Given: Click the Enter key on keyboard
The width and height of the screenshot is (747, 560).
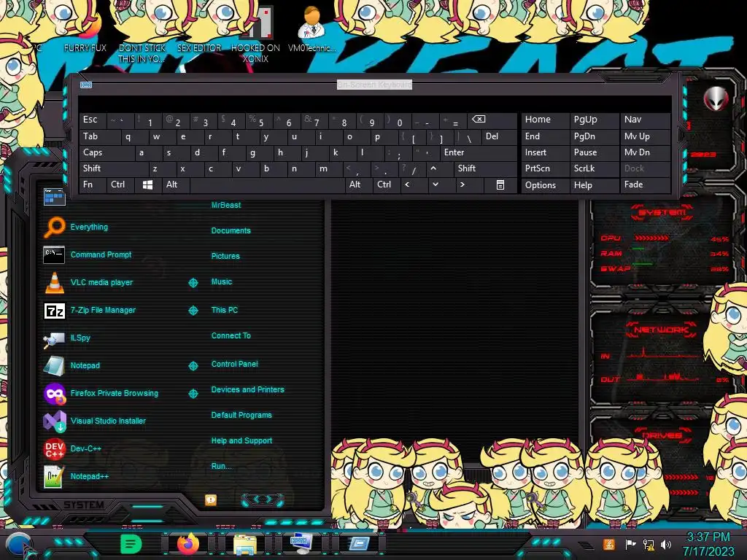Looking at the screenshot, I should [479, 153].
